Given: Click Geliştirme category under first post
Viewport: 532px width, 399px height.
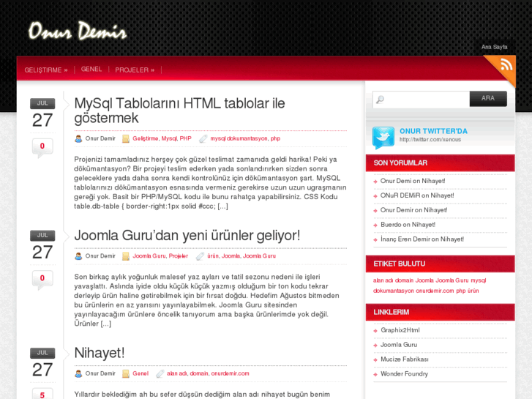Looking at the screenshot, I should [145, 138].
